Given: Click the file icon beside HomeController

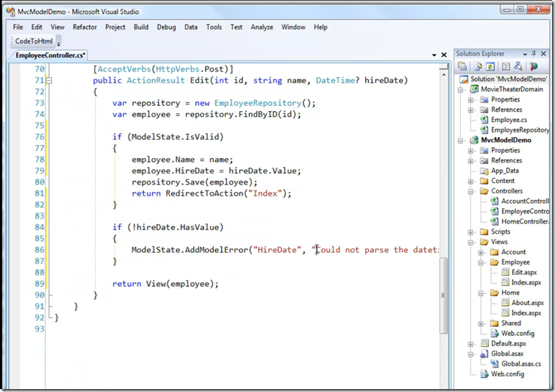Looking at the screenshot, I should 495,221.
